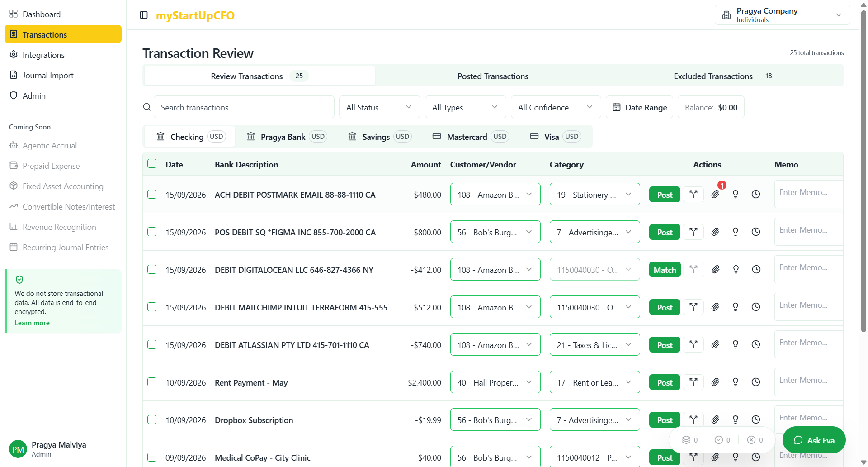Open the Journal Import sidebar section
868x467 pixels.
click(x=48, y=75)
